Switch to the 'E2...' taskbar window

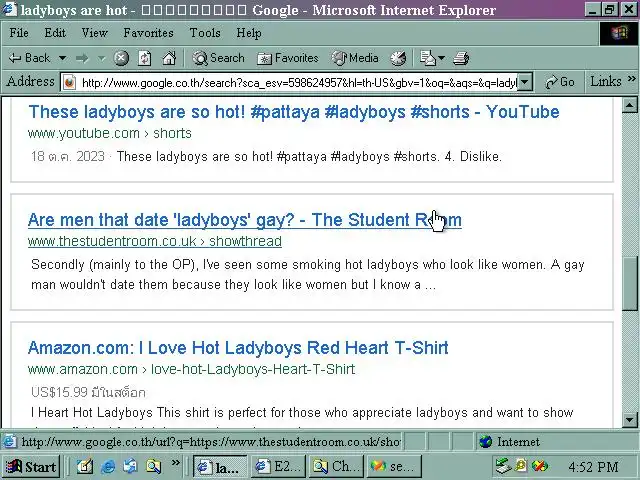pyautogui.click(x=278, y=467)
